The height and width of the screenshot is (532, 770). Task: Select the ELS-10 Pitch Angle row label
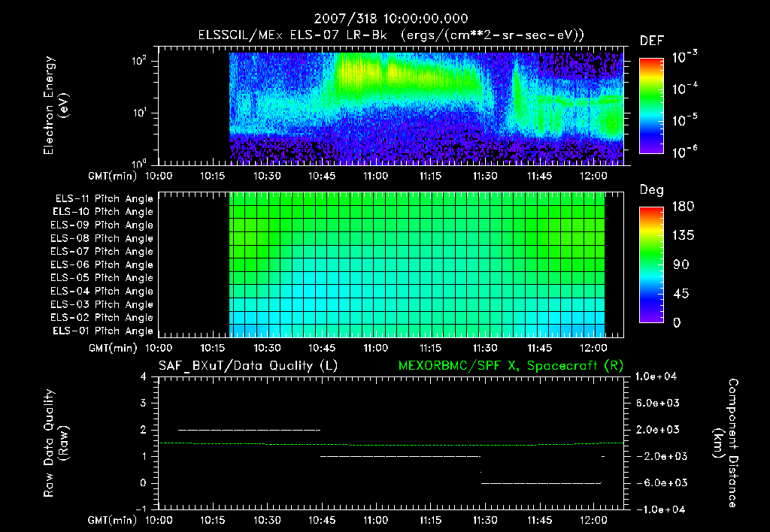coord(103,212)
